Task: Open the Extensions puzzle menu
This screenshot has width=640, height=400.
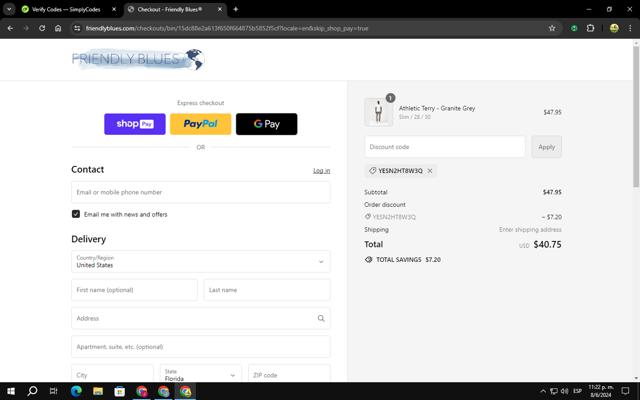Action: pyautogui.click(x=590, y=28)
